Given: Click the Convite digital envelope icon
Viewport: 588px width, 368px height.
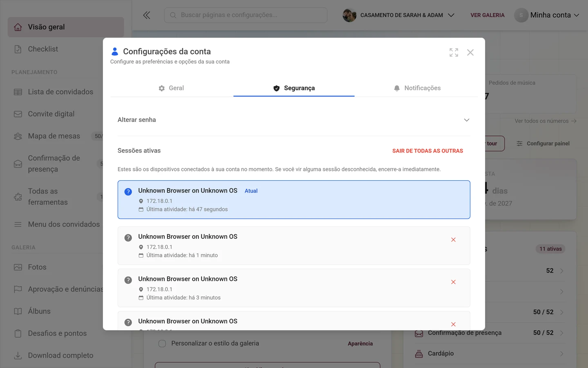Looking at the screenshot, I should click(x=18, y=114).
